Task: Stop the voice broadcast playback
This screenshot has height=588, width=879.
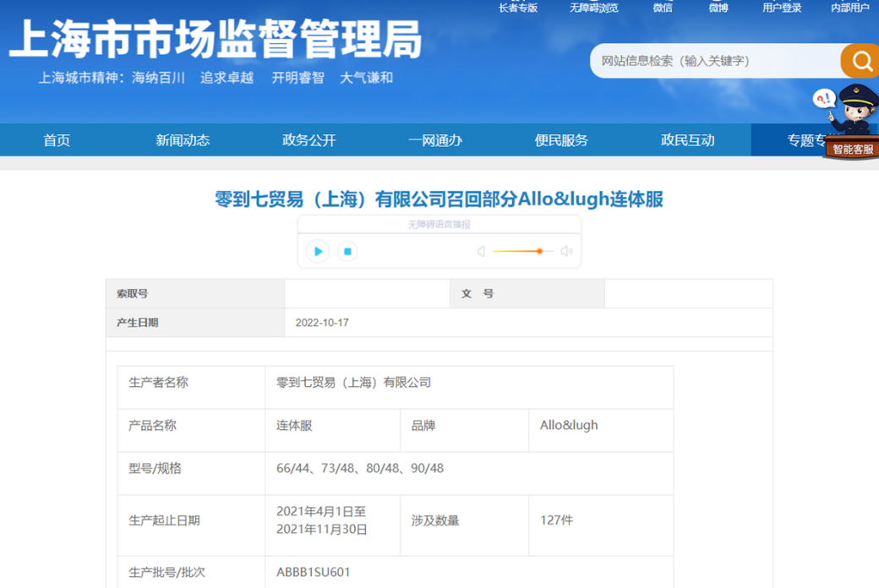Action: point(347,251)
